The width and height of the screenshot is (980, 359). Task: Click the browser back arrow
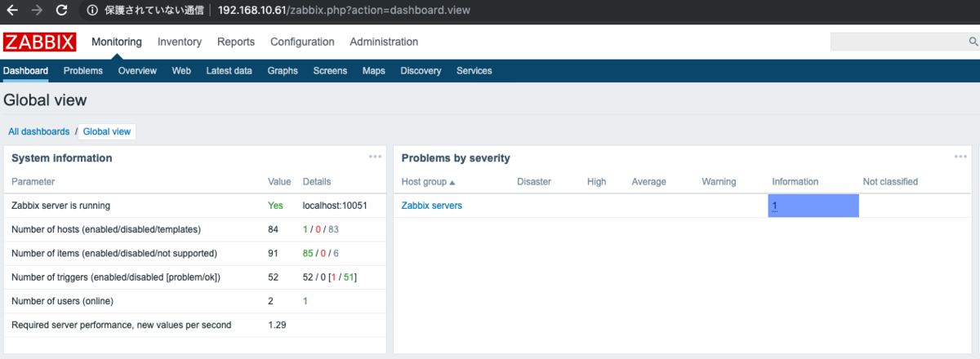[11, 11]
